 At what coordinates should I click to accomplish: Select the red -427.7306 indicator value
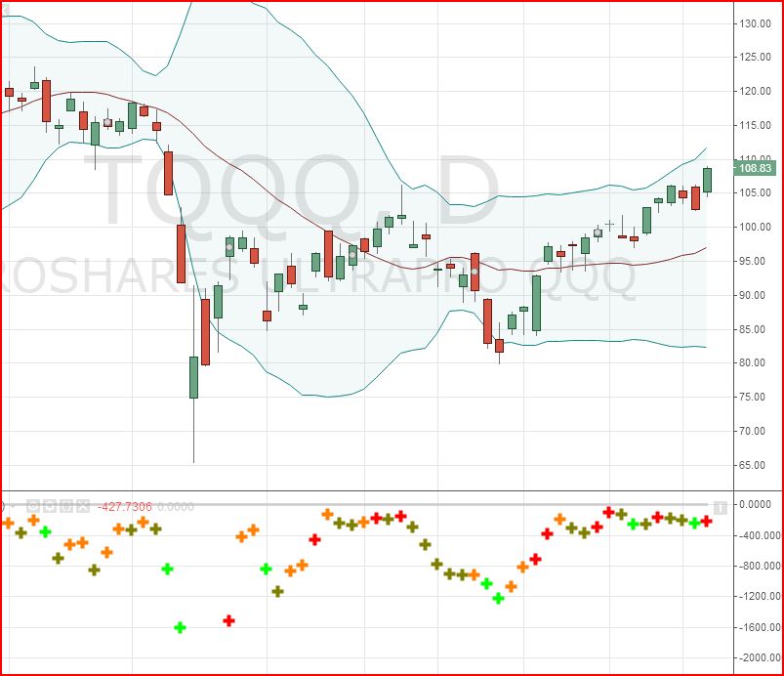pos(124,506)
